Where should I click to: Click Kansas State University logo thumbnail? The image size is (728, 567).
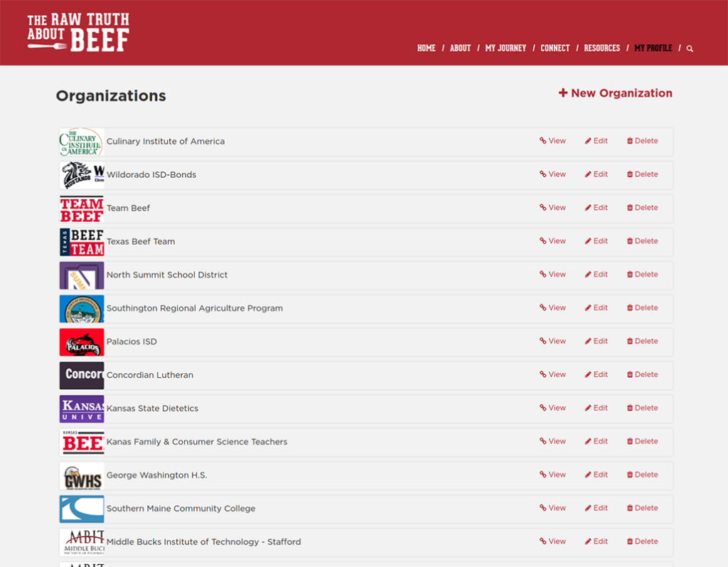tap(82, 409)
